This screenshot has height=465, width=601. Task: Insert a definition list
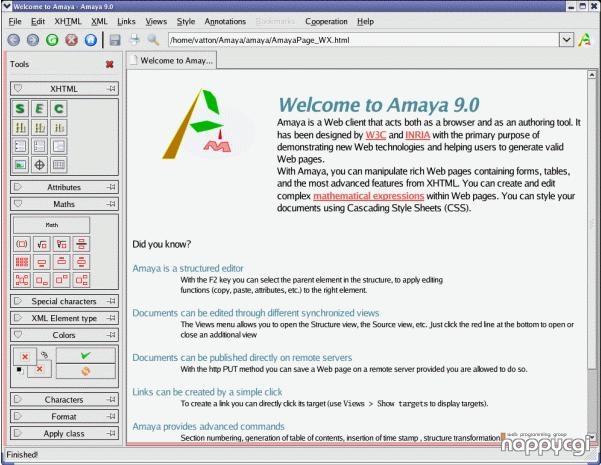click(58, 146)
